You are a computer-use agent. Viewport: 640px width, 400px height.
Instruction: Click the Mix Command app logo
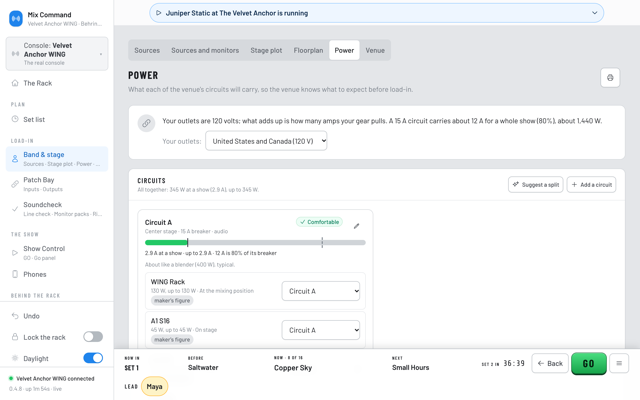[16, 18]
